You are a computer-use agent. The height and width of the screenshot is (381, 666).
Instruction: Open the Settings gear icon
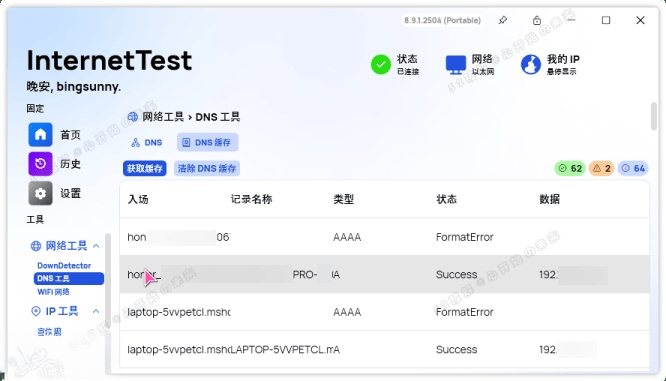click(x=40, y=193)
